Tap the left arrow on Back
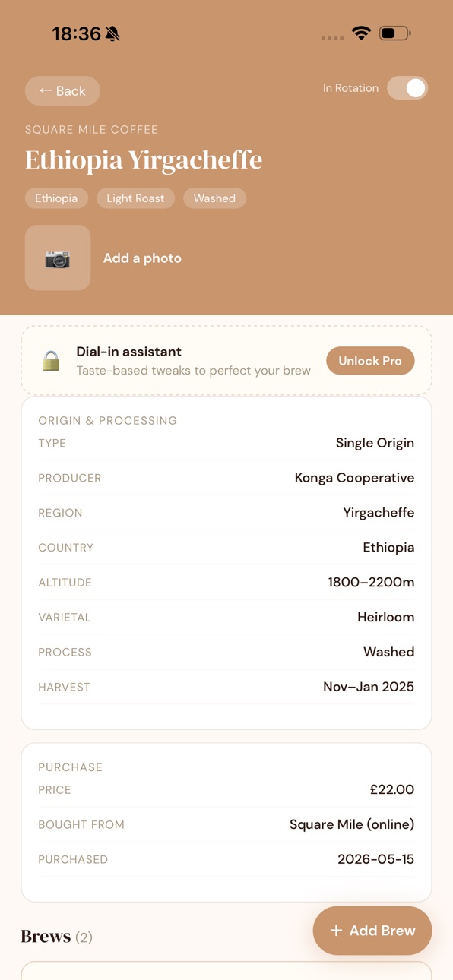This screenshot has height=980, width=453. point(46,90)
